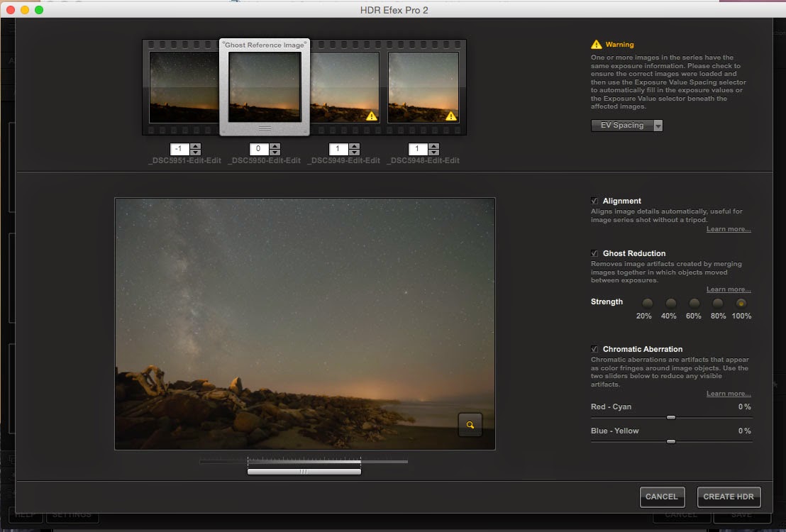The image size is (786, 532).
Task: Set ghost reduction strength to 20%
Action: pyautogui.click(x=647, y=303)
